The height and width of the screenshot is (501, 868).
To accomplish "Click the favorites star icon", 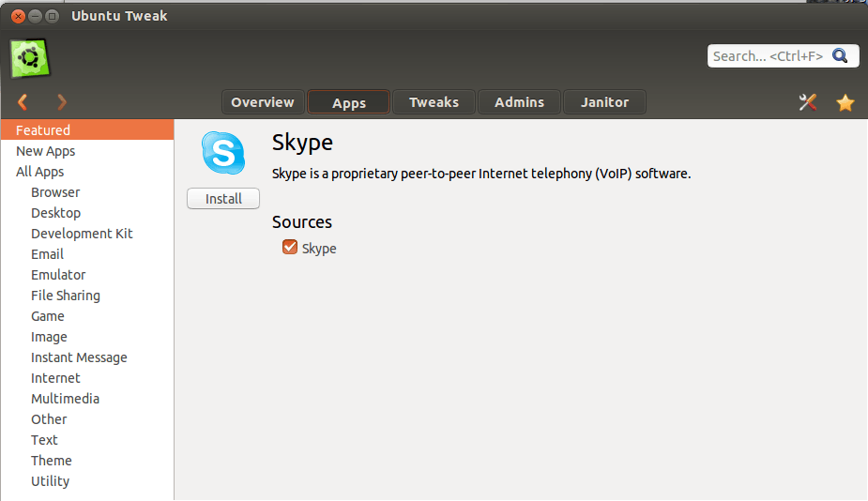I will click(x=845, y=102).
